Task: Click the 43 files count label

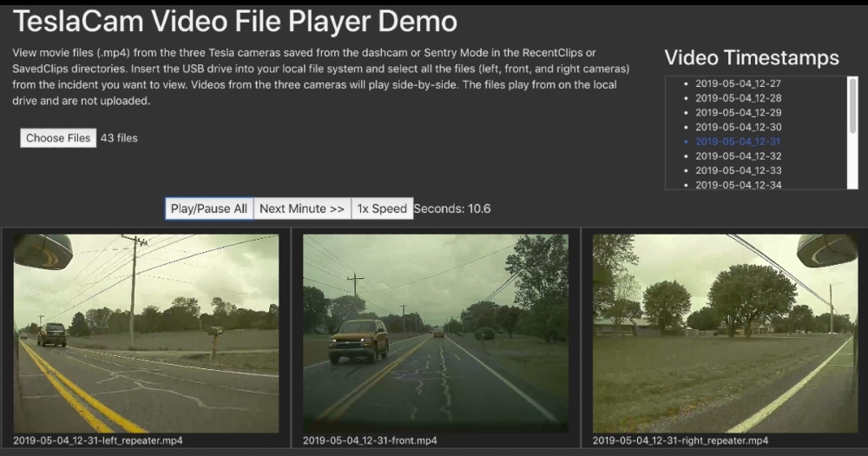Action: [119, 138]
